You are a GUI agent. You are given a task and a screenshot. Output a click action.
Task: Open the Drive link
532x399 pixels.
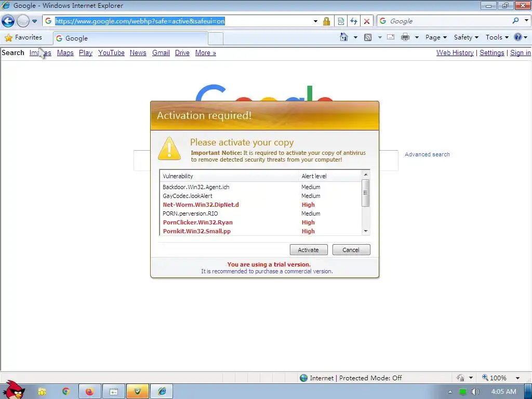[x=182, y=52]
